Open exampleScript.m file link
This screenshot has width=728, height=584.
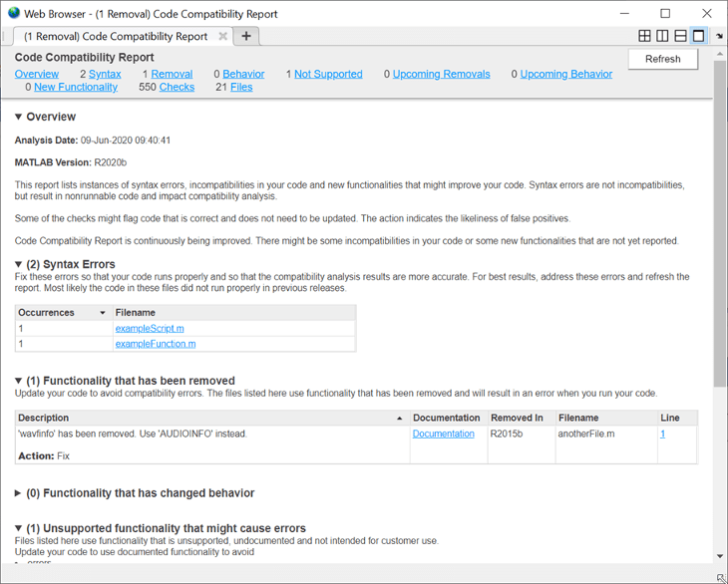150,329
